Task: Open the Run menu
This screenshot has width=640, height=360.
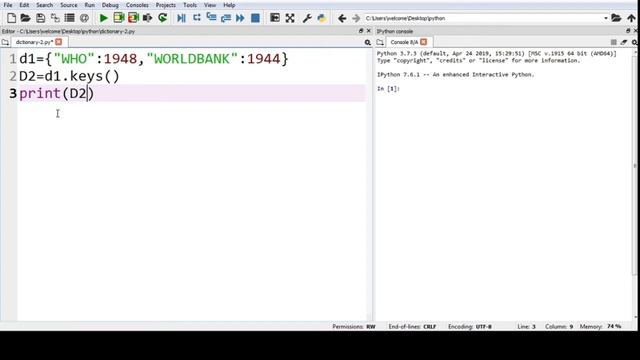Action: [89, 5]
